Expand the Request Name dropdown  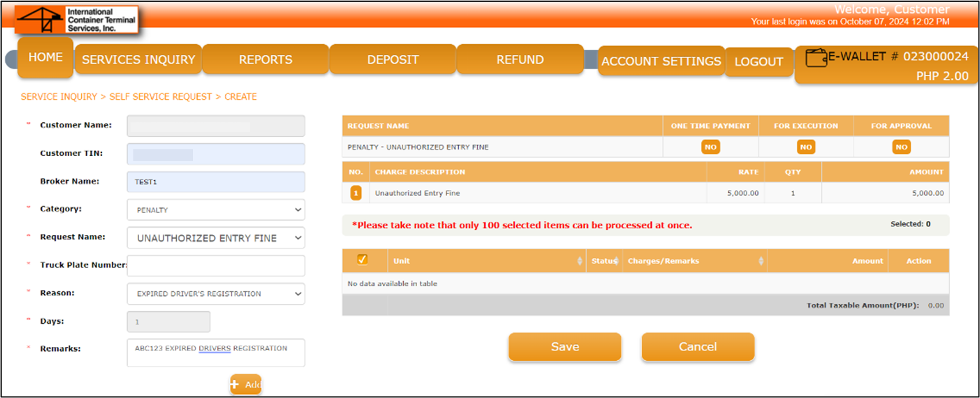pyautogui.click(x=216, y=238)
